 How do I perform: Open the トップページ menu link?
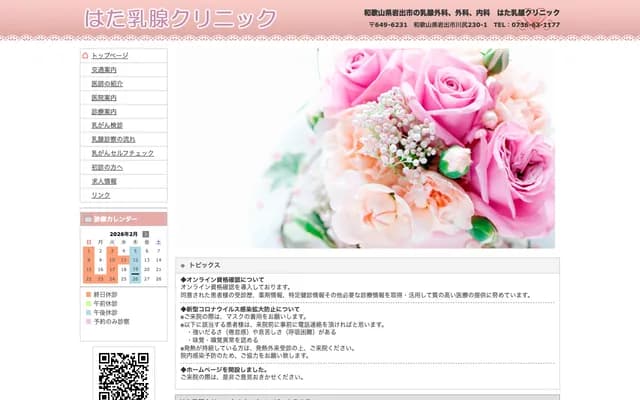coord(110,56)
